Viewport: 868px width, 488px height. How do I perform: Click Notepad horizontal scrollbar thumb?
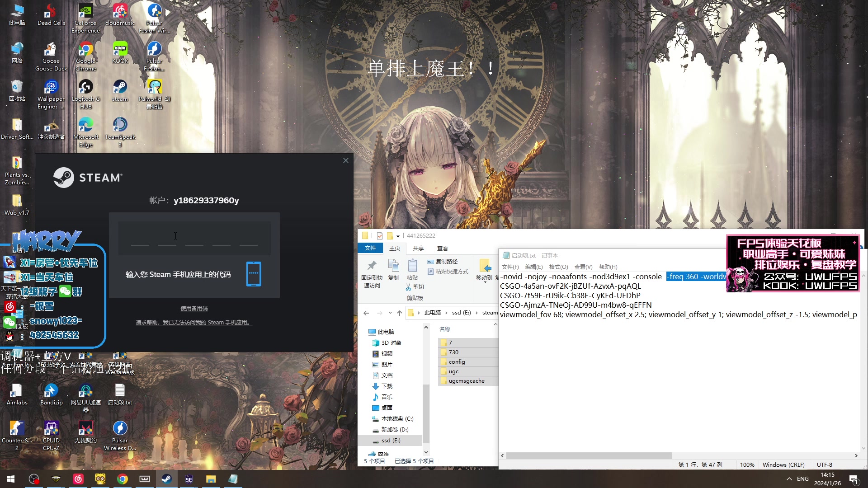589,456
